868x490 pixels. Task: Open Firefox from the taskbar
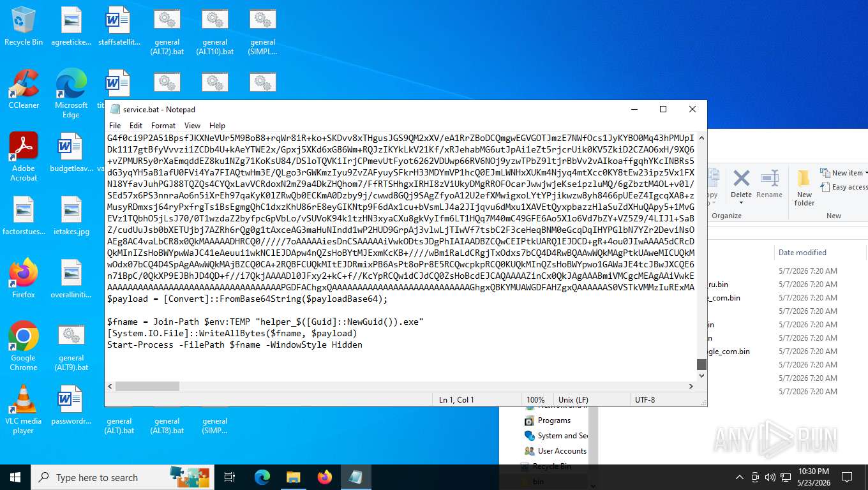click(x=325, y=477)
